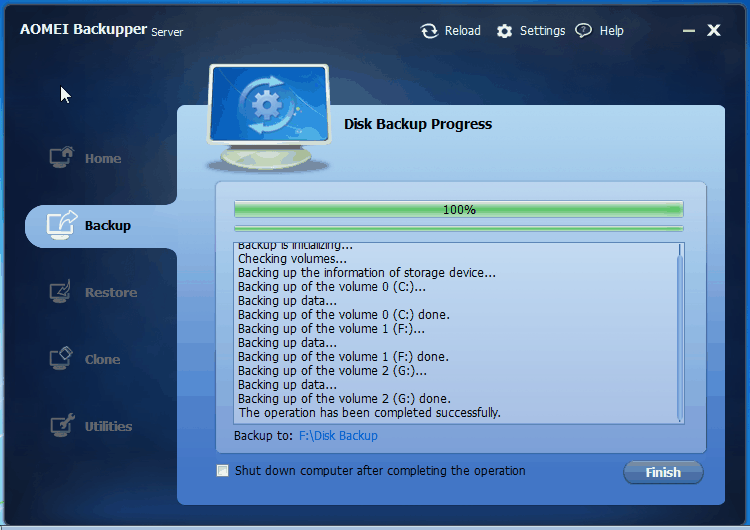750x530 pixels.
Task: Open Help via its text label
Action: [x=611, y=31]
